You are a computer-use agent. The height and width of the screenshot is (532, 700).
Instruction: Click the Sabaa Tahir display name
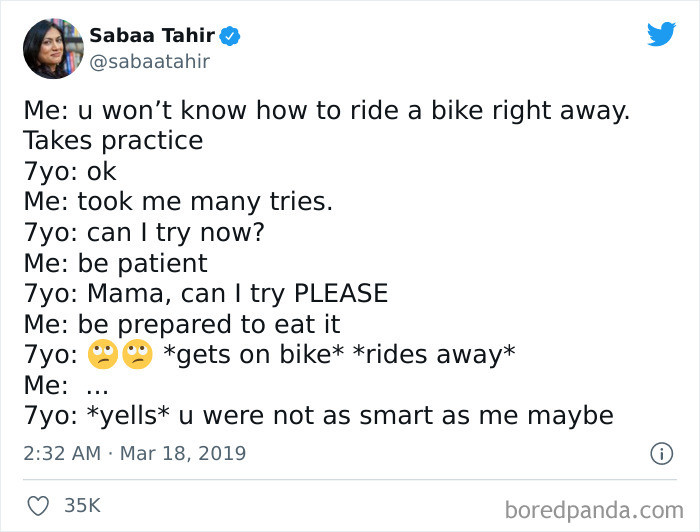(152, 36)
